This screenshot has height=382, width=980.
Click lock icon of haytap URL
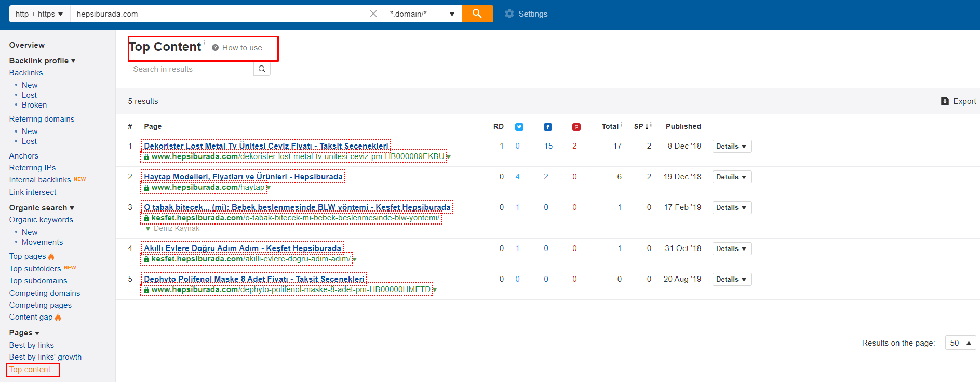click(146, 188)
